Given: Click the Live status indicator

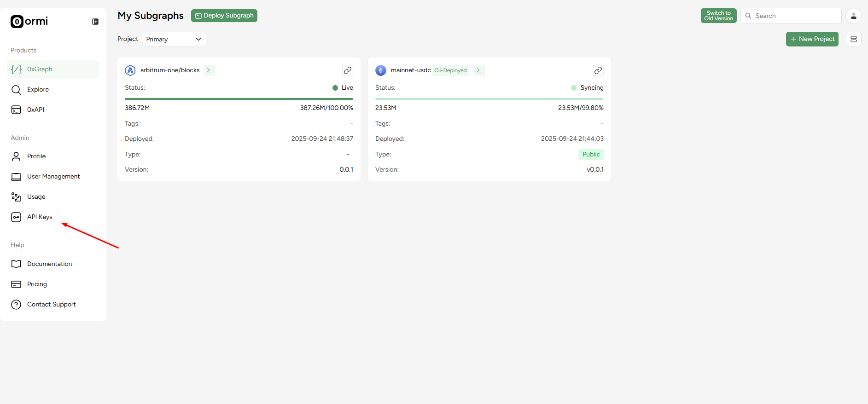Looking at the screenshot, I should tap(343, 88).
